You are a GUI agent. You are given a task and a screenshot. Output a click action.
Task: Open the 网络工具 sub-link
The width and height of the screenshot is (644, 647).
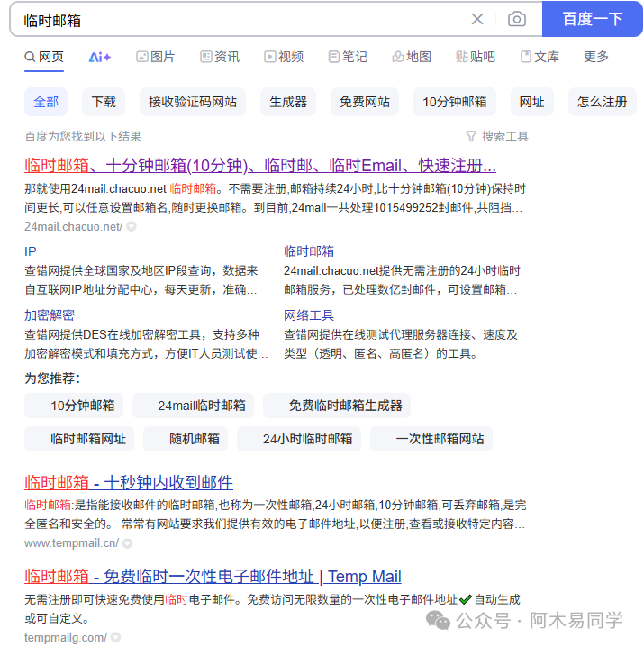click(309, 315)
